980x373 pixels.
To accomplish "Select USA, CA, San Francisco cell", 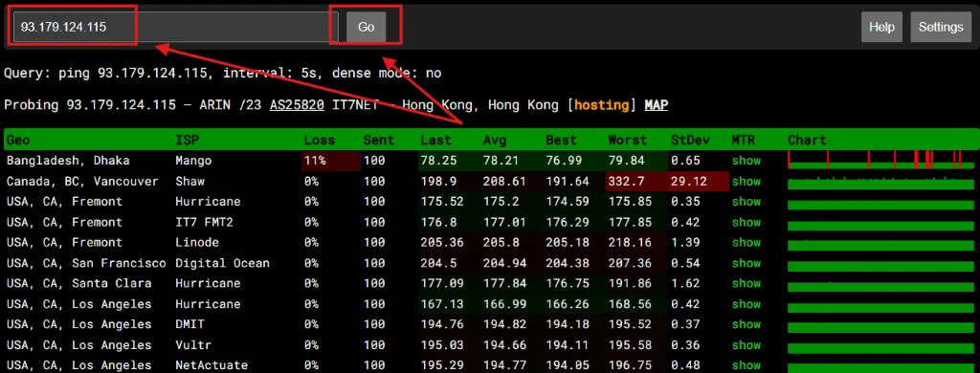I will pyautogui.click(x=86, y=263).
